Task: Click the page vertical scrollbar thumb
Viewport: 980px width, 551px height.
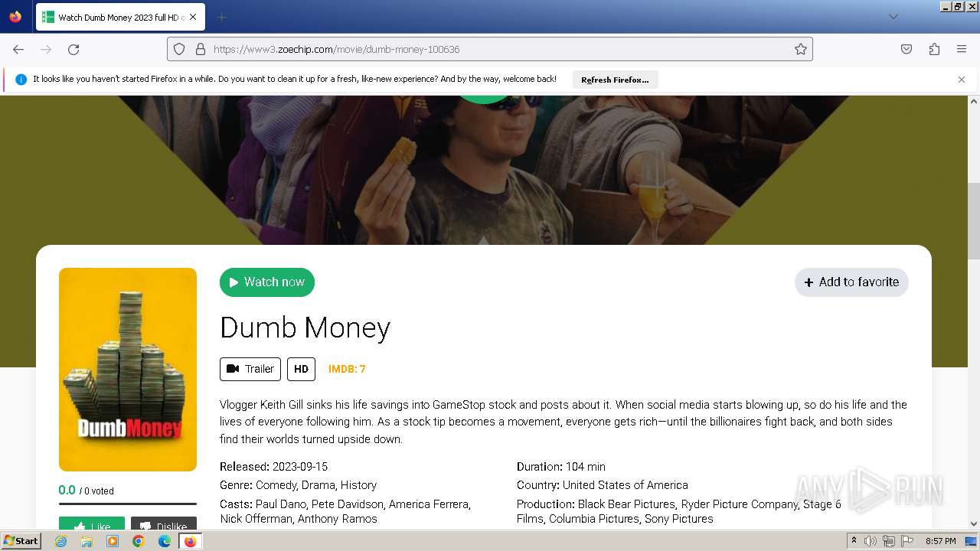Action: (974, 221)
